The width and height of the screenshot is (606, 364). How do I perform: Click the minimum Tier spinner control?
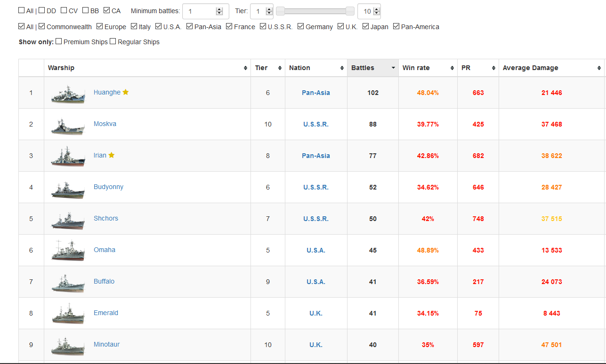tap(269, 11)
